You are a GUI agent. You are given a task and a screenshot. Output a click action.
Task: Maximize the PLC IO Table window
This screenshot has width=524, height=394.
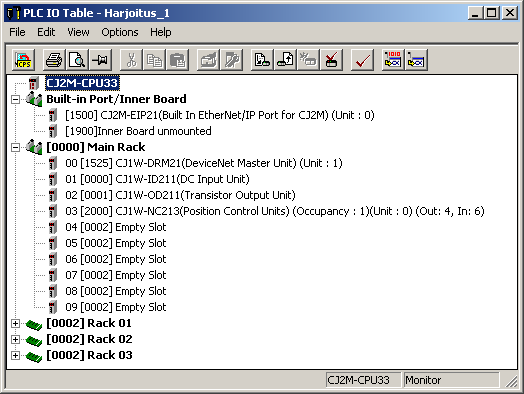point(492,13)
